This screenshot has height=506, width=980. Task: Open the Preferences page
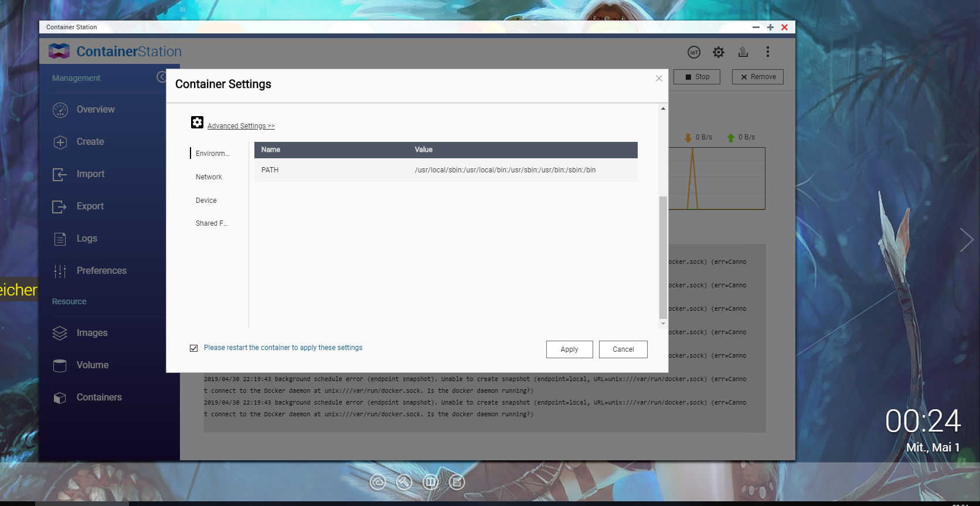pyautogui.click(x=101, y=271)
